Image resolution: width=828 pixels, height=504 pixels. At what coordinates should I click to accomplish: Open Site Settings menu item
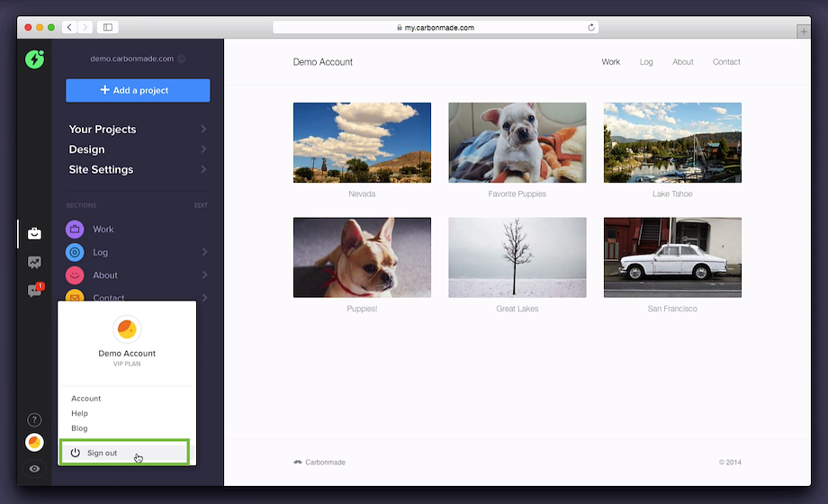click(101, 169)
